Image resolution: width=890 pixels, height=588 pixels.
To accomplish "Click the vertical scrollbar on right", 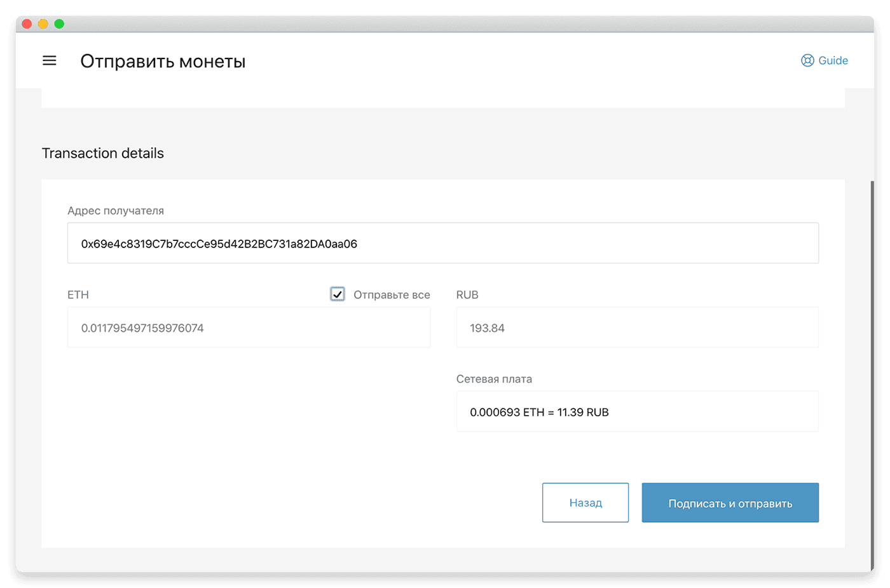I will pos(872,375).
